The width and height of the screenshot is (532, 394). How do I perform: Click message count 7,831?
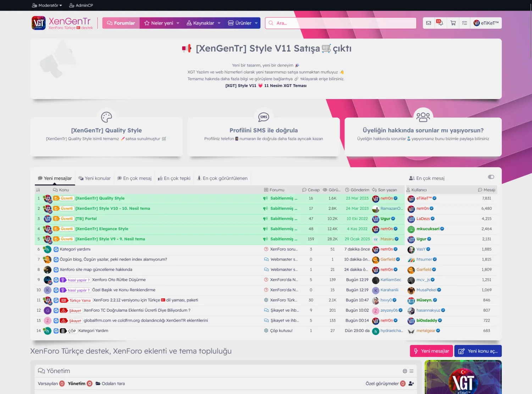pos(487,198)
